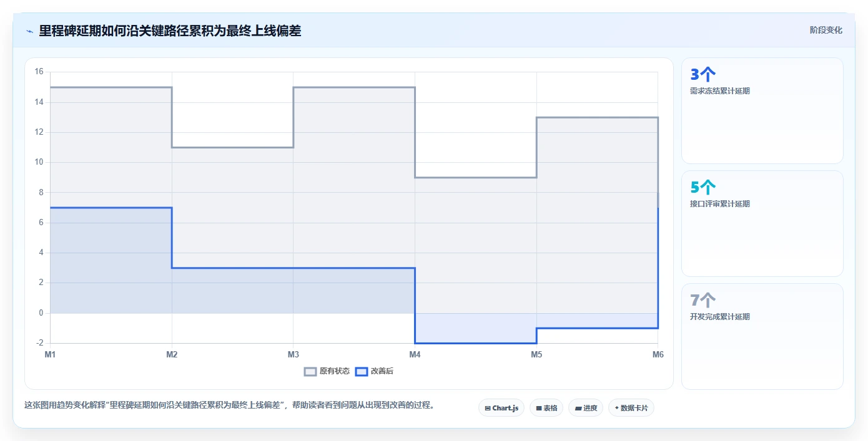Click the M4 x-axis label
This screenshot has width=868, height=441.
[x=415, y=354]
